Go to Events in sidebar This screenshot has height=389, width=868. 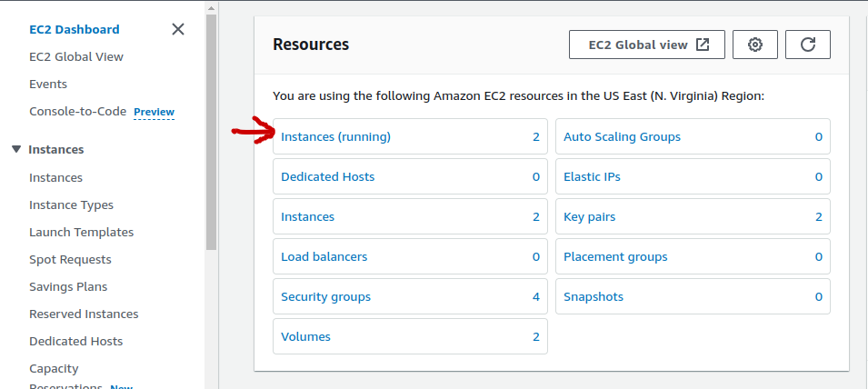point(48,85)
